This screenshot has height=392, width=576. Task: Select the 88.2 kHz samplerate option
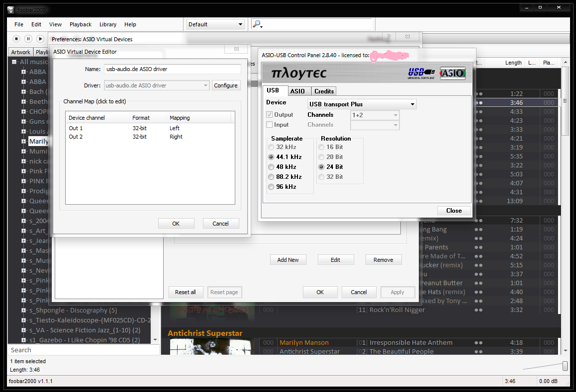(271, 177)
